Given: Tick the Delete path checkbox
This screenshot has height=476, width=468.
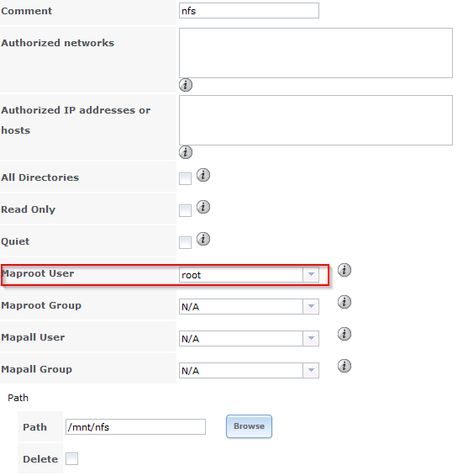Looking at the screenshot, I should [72, 458].
